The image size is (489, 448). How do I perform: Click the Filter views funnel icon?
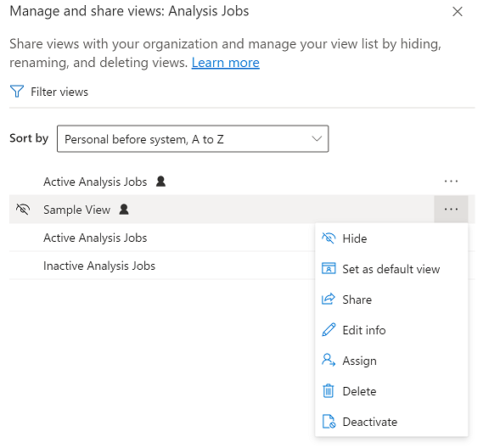click(17, 92)
